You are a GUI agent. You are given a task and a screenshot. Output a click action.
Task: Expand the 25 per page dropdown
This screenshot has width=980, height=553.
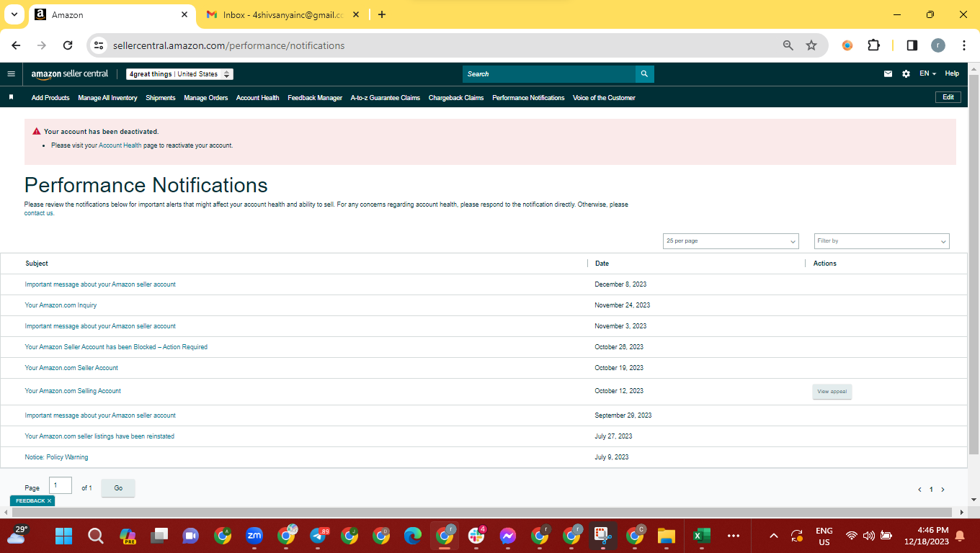[x=731, y=241]
